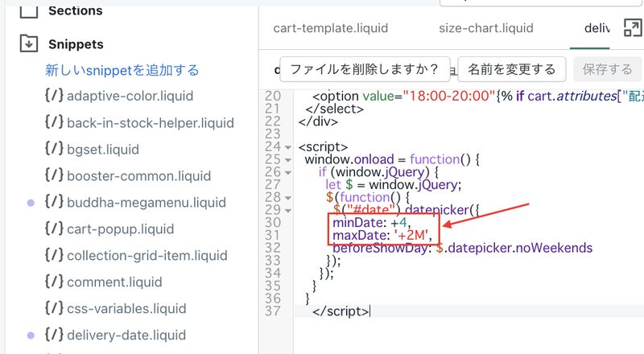Screen dimensions: 644x354
Task: Open adaptive-color.liquid snippet
Action: click(130, 96)
